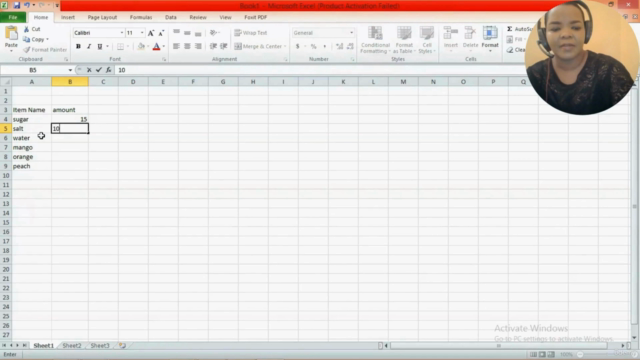Click the Paste icon in Clipboard group
The width and height of the screenshot is (640, 360).
pos(11,33)
